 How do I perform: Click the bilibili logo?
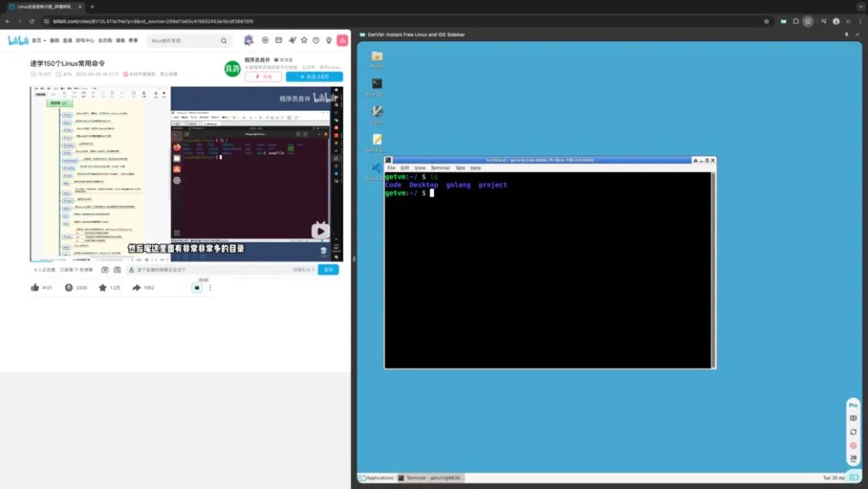pos(18,40)
